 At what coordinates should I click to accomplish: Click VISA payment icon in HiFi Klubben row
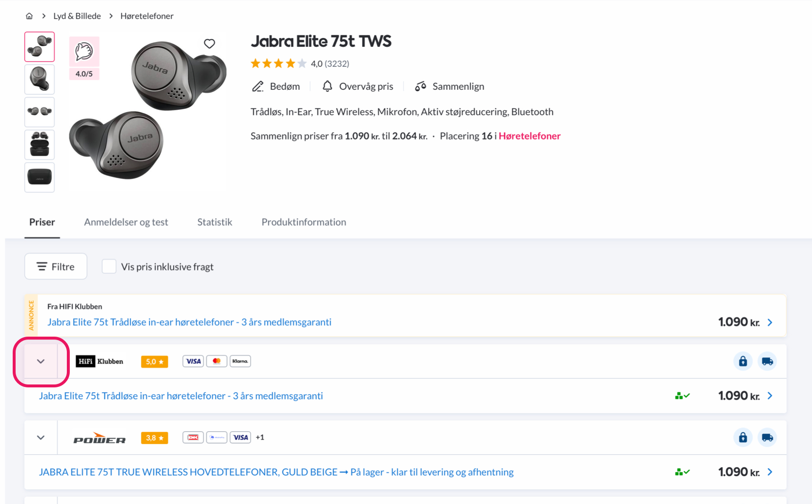point(193,362)
